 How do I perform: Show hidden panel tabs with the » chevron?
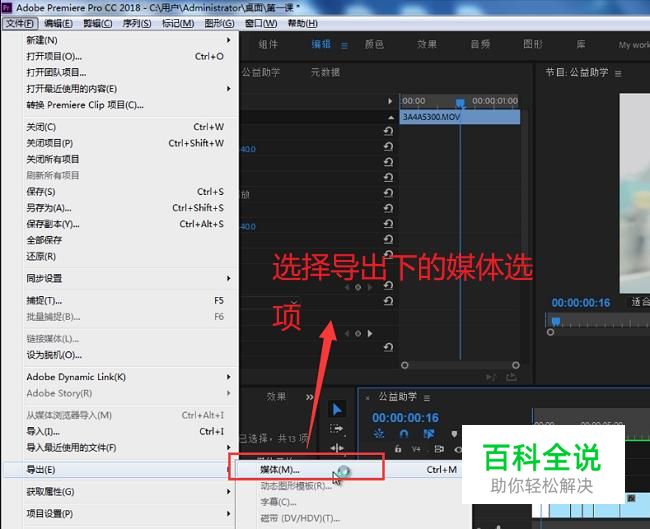click(309, 397)
